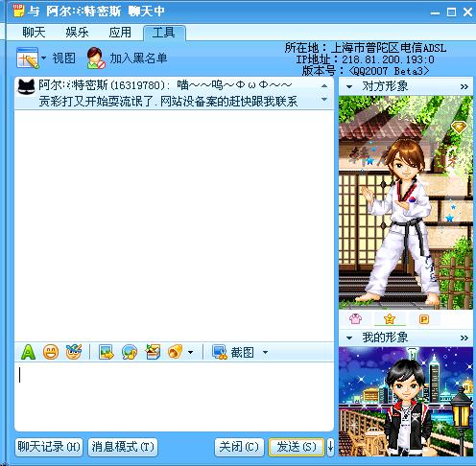Screen dimensions: 476x466
Task: Open the magic emoticon icon
Action: click(x=74, y=352)
